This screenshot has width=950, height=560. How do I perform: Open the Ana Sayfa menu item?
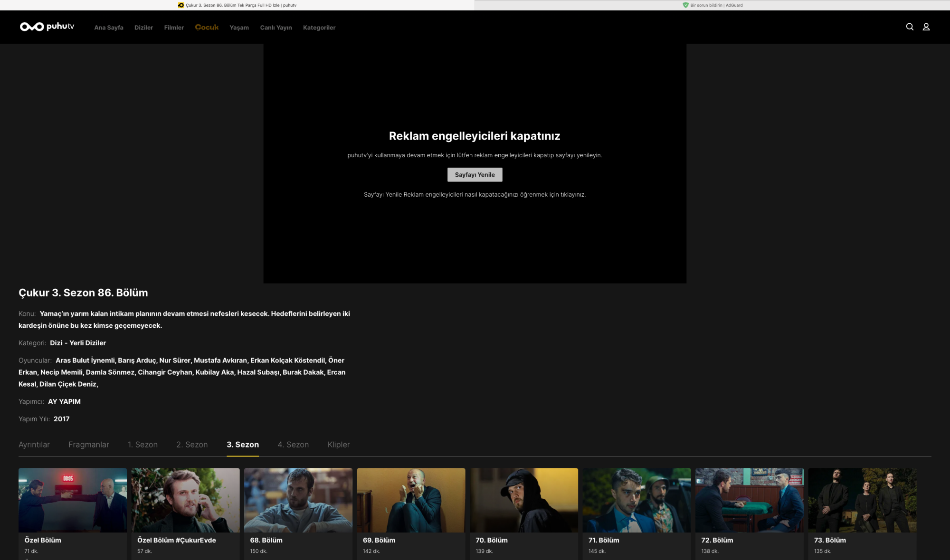108,28
